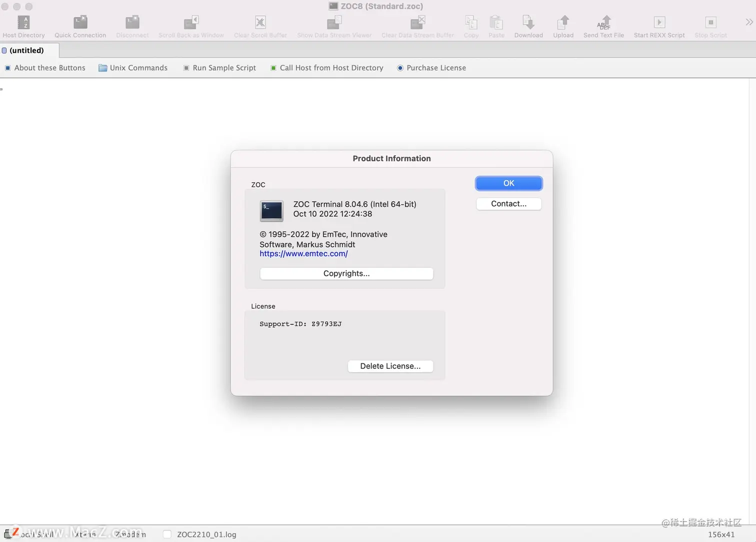Click the Run Sample Script button
Screen dimensions: 756x542
tap(219, 68)
